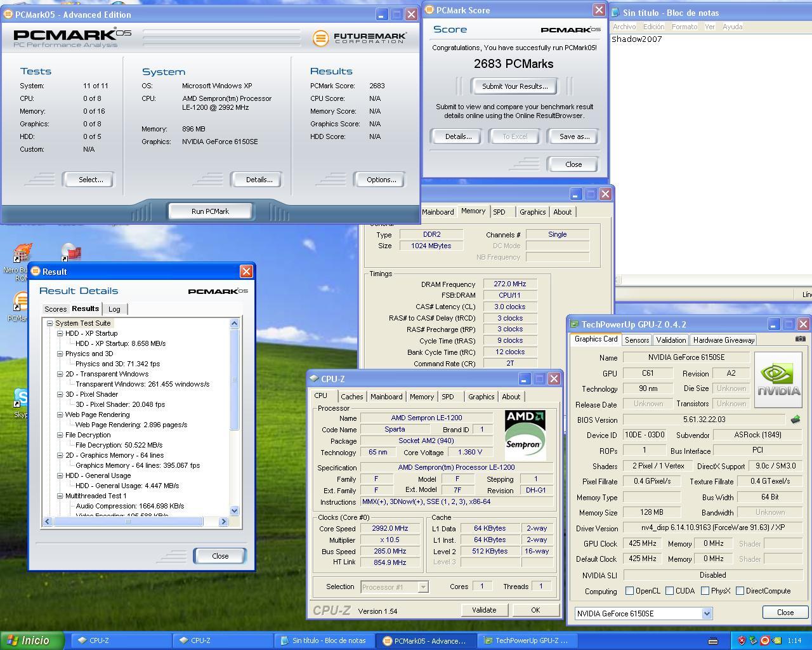Click the red circular tray icon

765,640
